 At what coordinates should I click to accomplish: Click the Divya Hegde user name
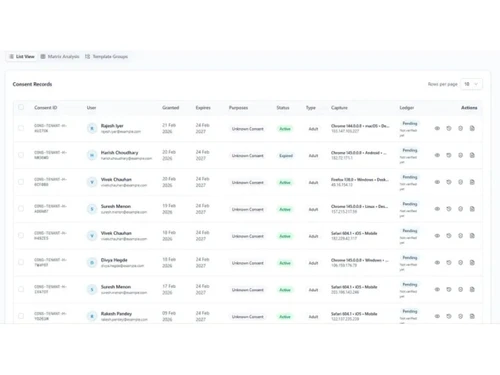click(114, 260)
